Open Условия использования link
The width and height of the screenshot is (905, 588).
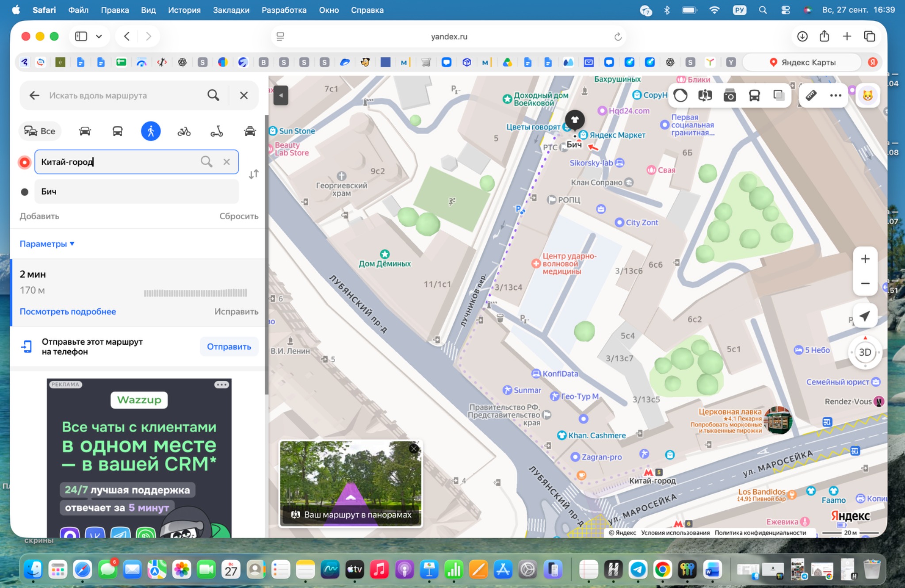(x=675, y=533)
